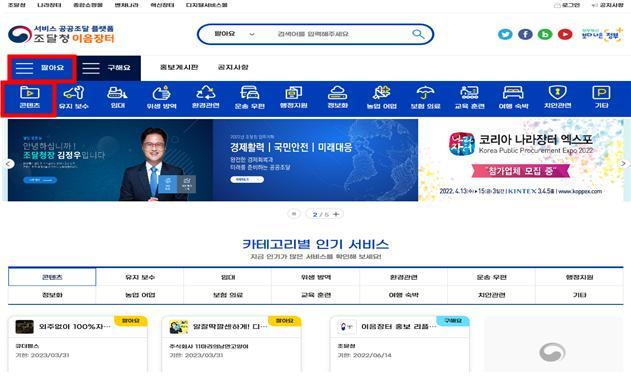
Task: Open the 홍보게시판 menu item
Action: 179,67
